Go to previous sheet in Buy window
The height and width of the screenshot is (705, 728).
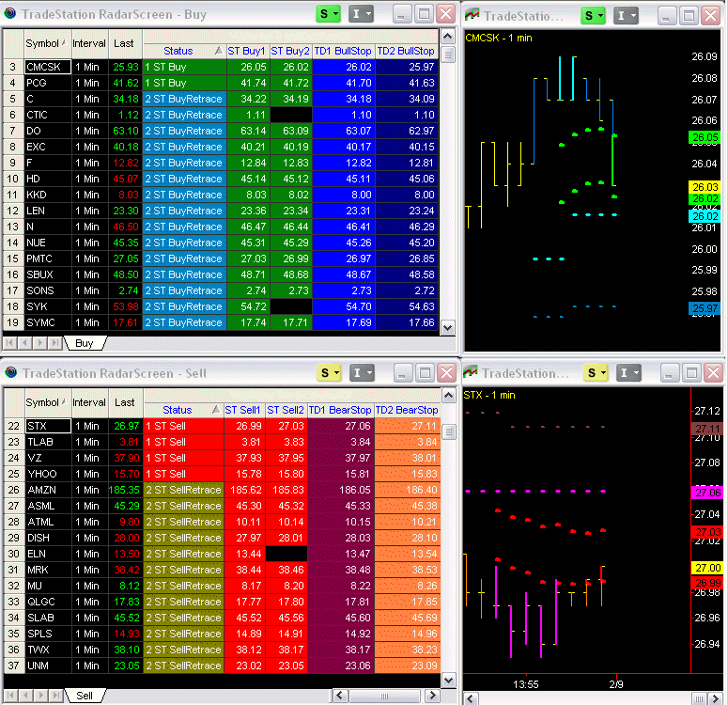click(24, 343)
